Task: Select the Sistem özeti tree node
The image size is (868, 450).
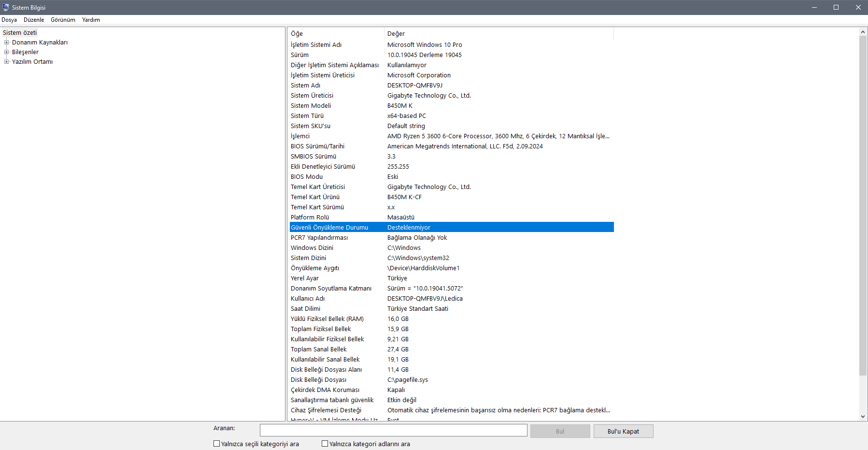Action: (20, 33)
